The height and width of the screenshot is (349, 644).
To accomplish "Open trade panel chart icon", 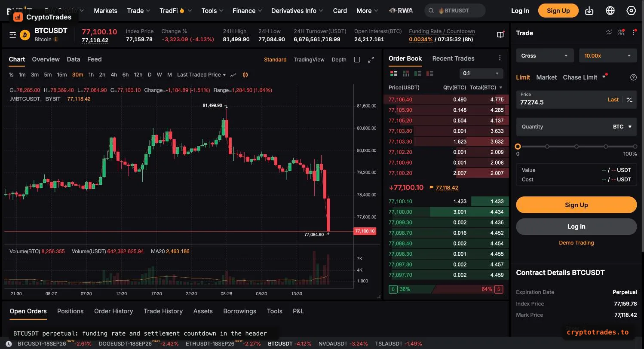I will [609, 33].
